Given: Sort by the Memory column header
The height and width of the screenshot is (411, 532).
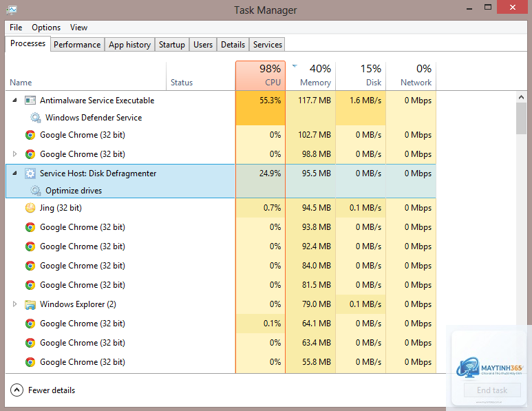Looking at the screenshot, I should click(310, 76).
